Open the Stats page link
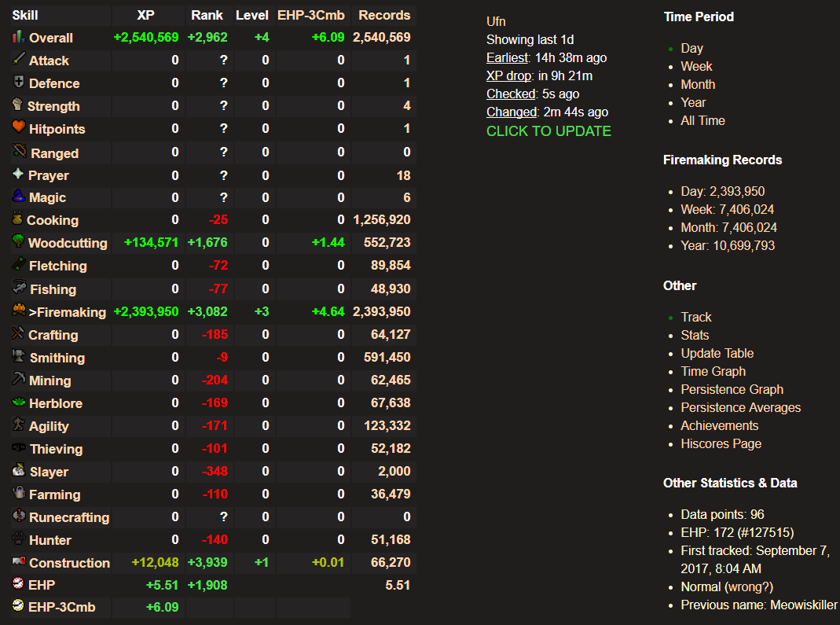This screenshot has height=625, width=840. pyautogui.click(x=695, y=336)
